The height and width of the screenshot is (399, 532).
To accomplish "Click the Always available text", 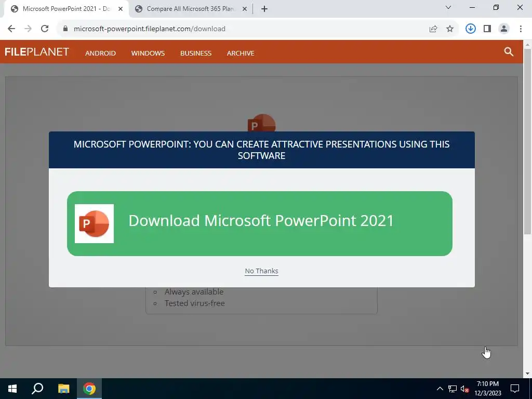I will point(194,292).
